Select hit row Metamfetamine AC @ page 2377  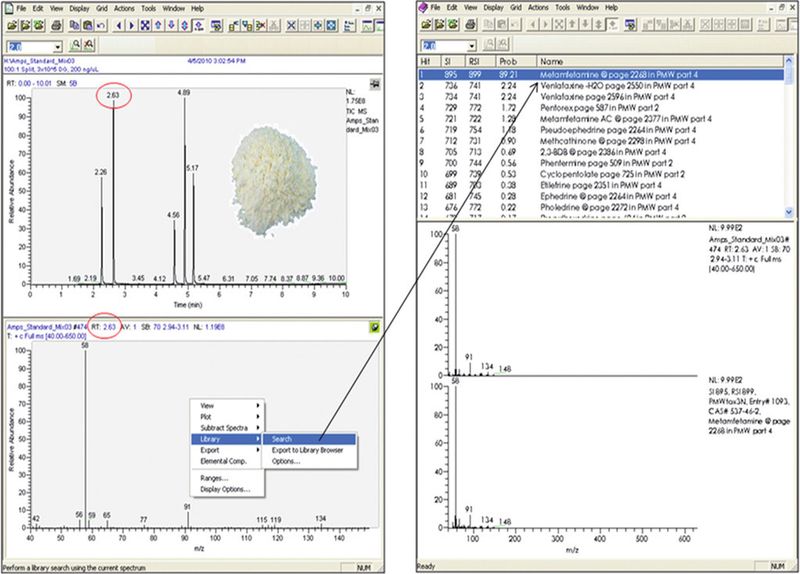coord(601,119)
